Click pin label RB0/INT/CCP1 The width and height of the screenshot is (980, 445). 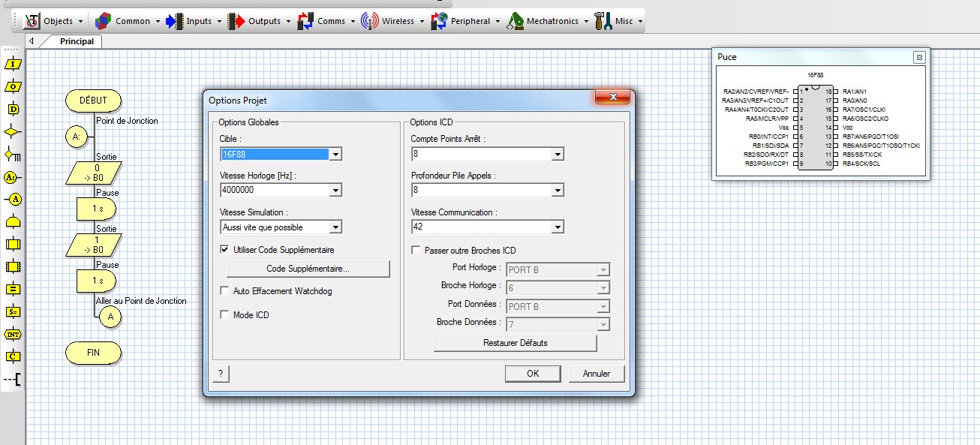click(x=769, y=137)
